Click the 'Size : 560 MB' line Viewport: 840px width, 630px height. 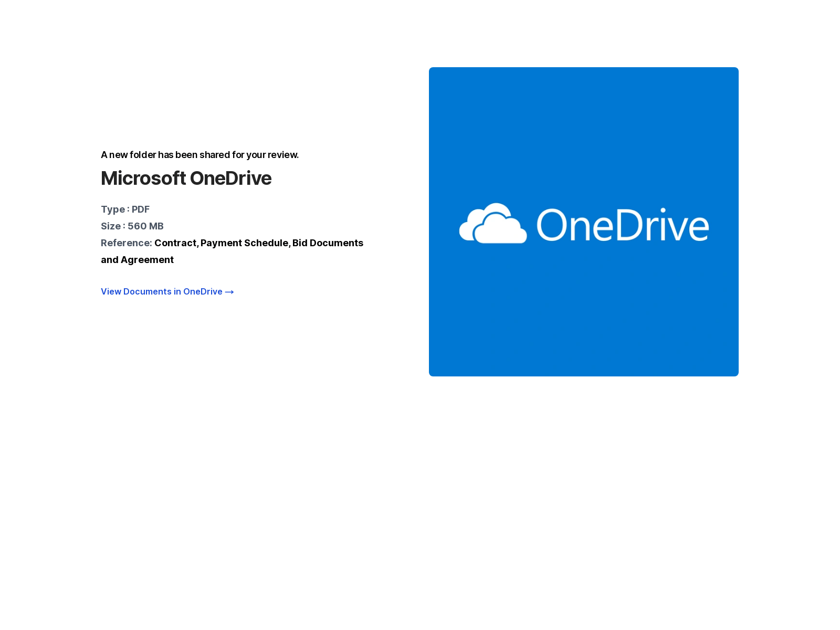pos(132,226)
